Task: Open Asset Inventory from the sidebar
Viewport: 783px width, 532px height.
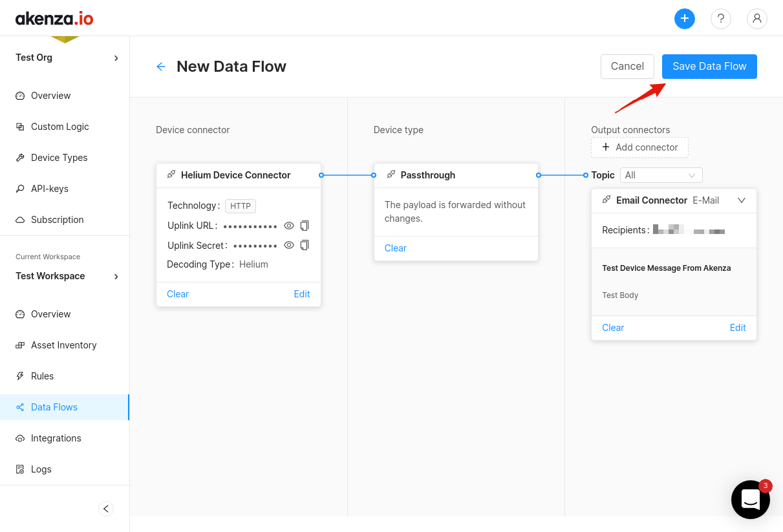Action: [63, 345]
